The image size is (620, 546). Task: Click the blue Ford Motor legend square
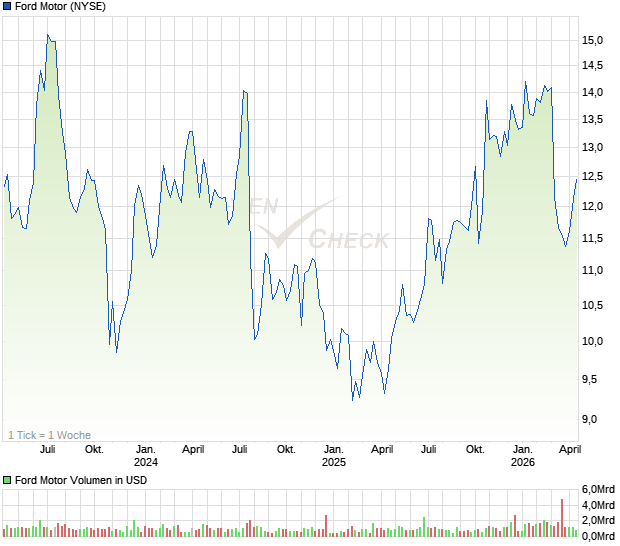(x=7, y=6)
